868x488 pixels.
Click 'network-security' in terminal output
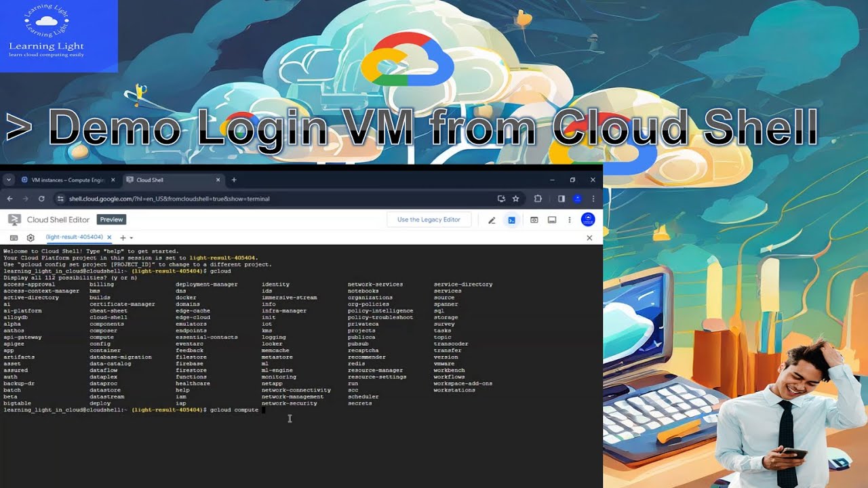pos(290,403)
